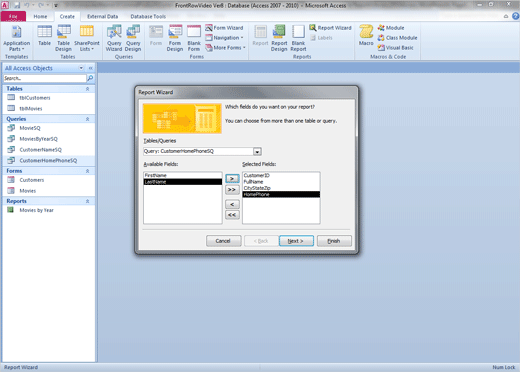Insert a Class Module

[397, 38]
